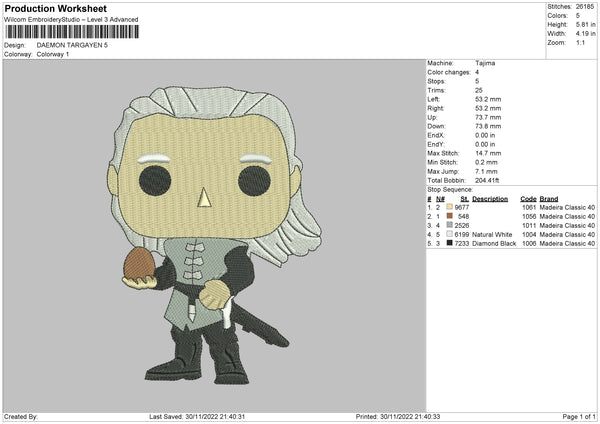
Task: Click the Height value 5.81 in
Action: click(585, 24)
